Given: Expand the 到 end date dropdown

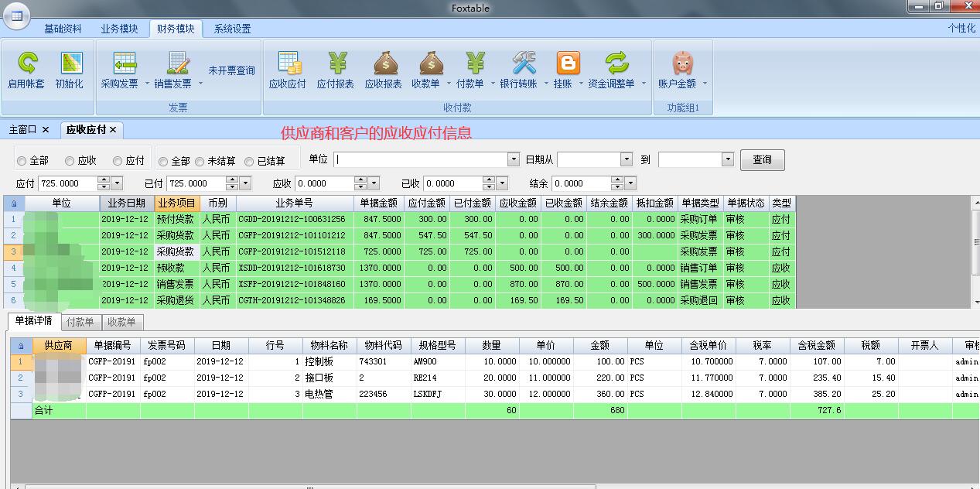Looking at the screenshot, I should (727, 159).
